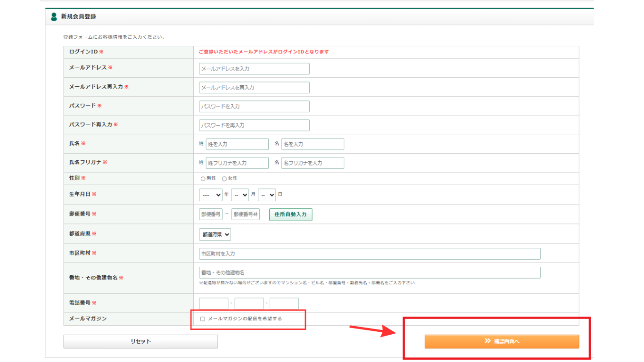
Task: Click the メールアドレス再入力 field
Action: coord(254,88)
